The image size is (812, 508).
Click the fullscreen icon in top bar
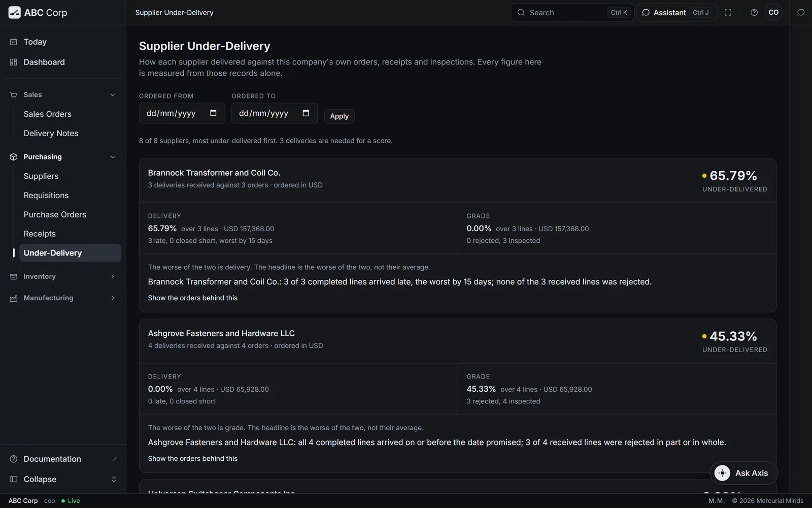click(728, 13)
